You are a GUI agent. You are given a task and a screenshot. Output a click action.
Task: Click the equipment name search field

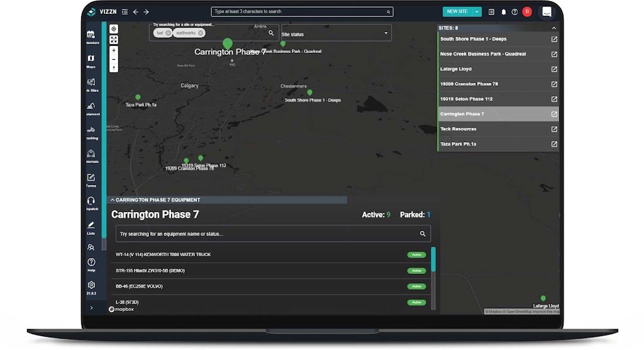point(273,234)
